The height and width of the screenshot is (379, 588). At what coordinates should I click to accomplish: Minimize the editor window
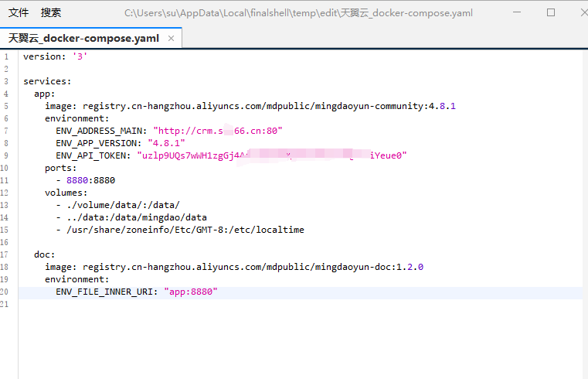coord(517,12)
